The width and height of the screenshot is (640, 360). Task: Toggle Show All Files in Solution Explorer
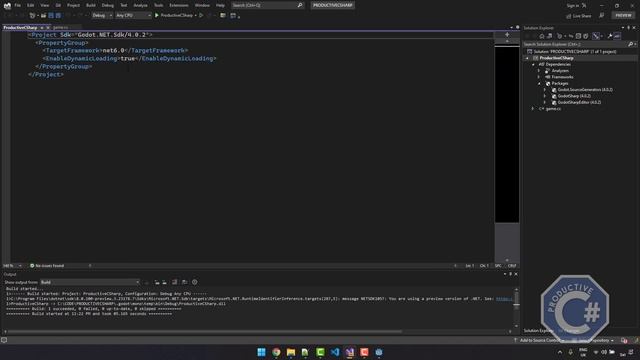pyautogui.click(x=586, y=36)
